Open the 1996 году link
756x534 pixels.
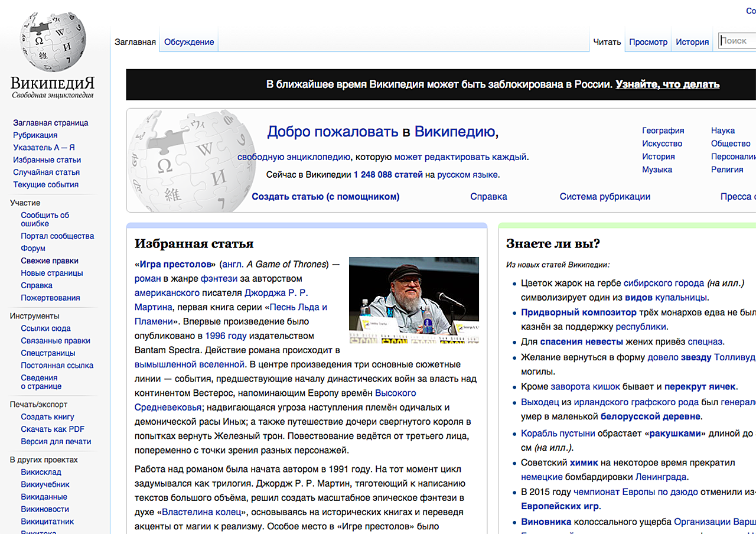[x=226, y=336]
